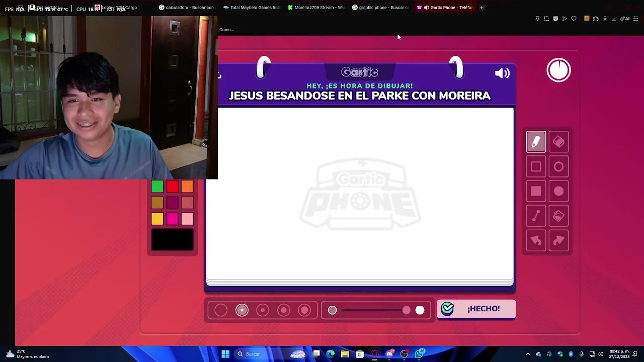The height and width of the screenshot is (362, 644).
Task: Pick the light pink color swatch
Action: click(x=187, y=219)
